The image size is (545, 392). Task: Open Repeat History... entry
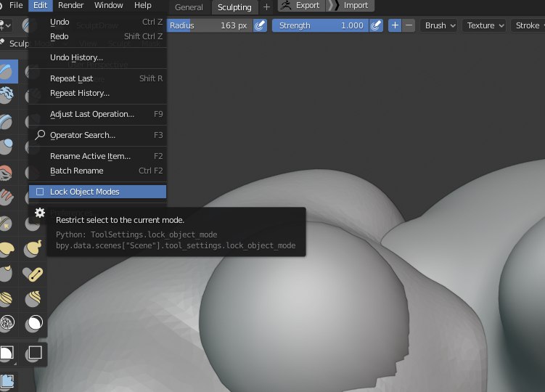pos(98,93)
